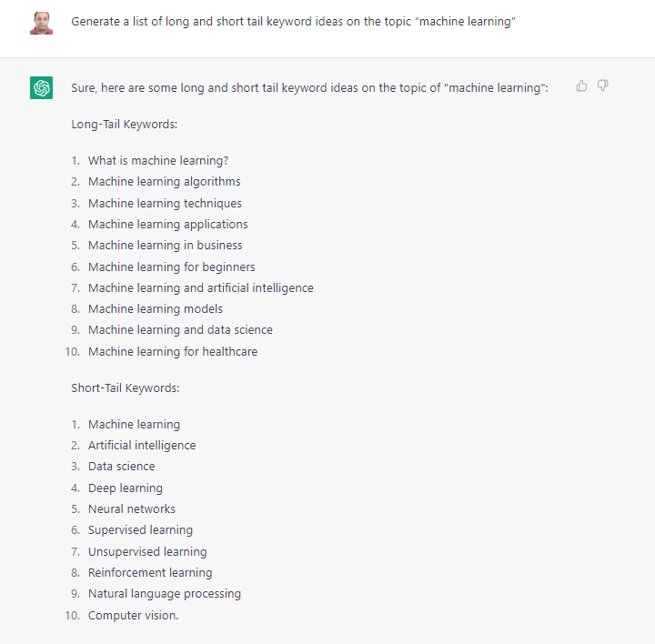This screenshot has width=655, height=644.
Task: Click the "Computer vision." final item
Action: coord(134,615)
